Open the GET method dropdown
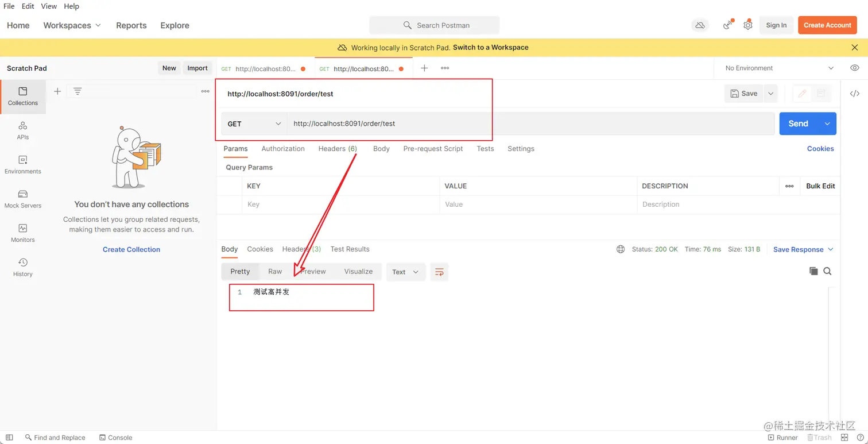Viewport: 868px width, 444px height. tap(254, 123)
